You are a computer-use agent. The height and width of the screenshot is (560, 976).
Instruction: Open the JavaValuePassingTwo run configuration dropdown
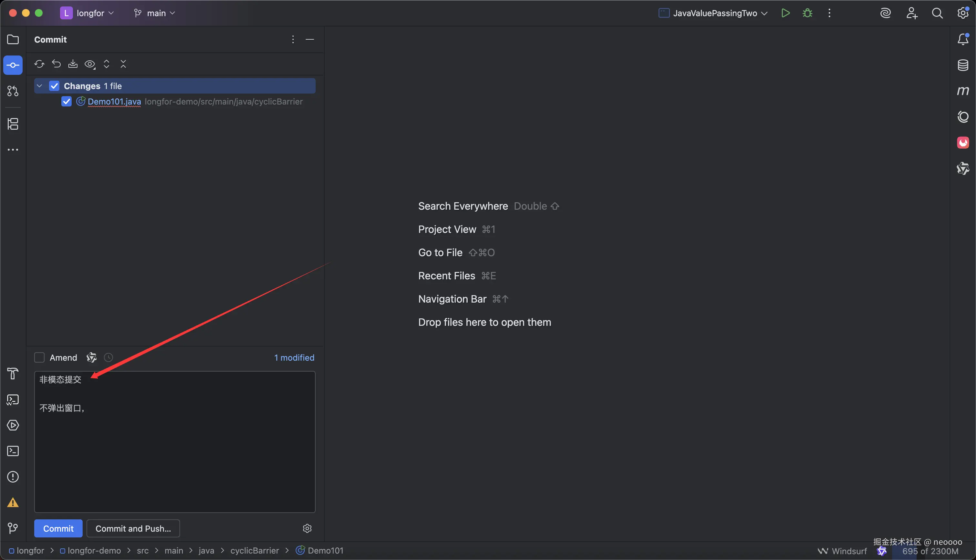[x=715, y=13]
